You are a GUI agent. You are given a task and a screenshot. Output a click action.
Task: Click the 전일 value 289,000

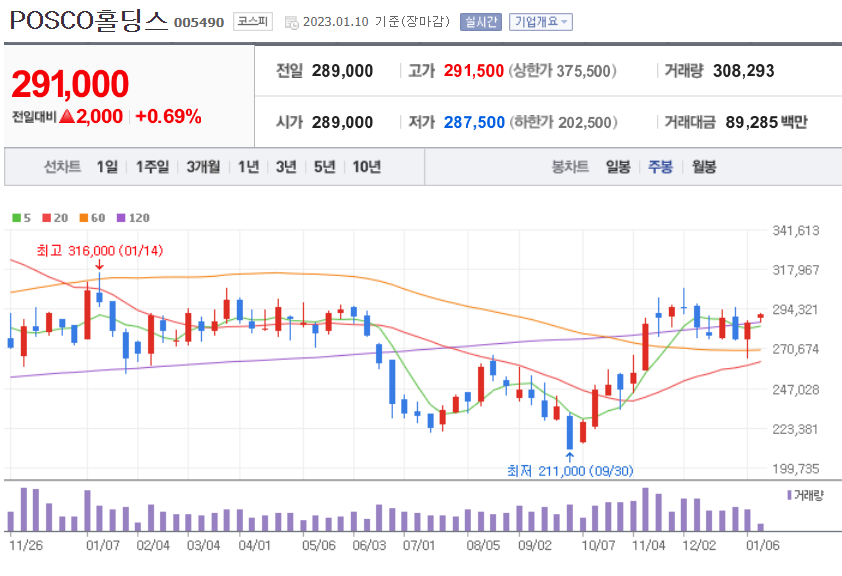coord(342,71)
